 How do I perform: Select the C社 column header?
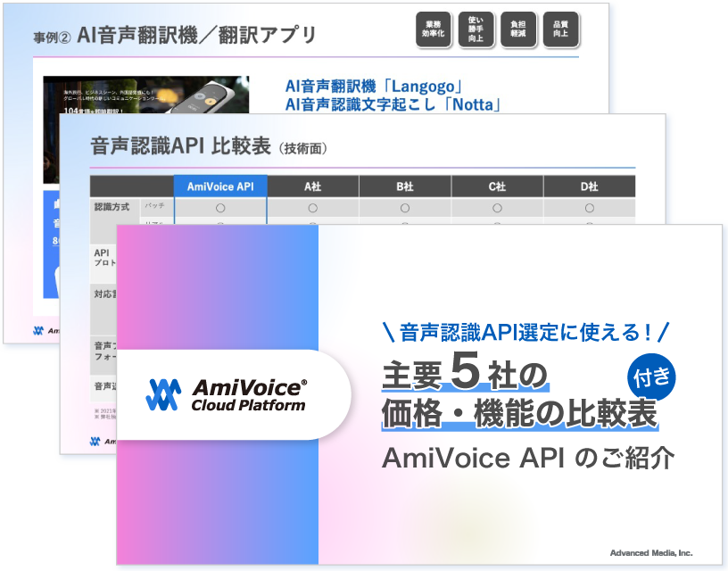coord(497,186)
